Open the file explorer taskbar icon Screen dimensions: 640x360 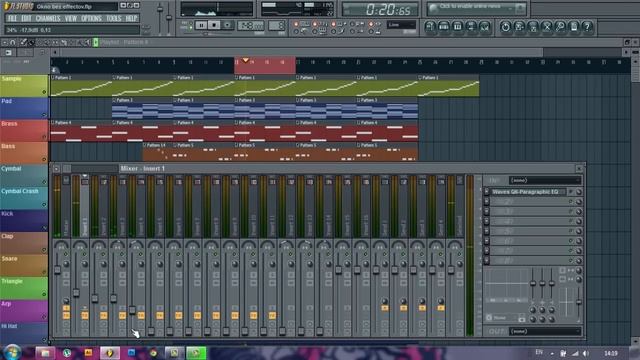(45, 353)
